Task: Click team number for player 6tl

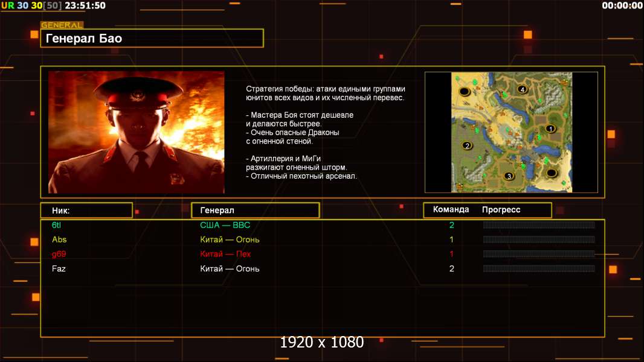Action: [x=451, y=225]
